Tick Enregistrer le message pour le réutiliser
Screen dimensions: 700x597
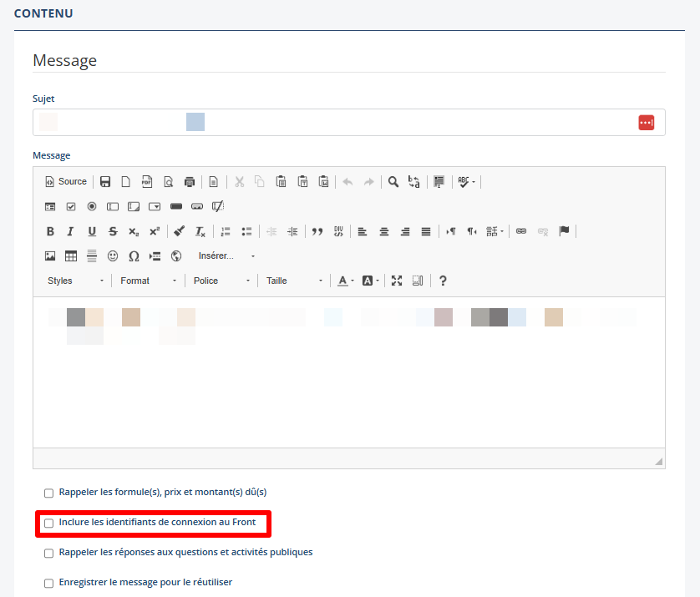48,583
